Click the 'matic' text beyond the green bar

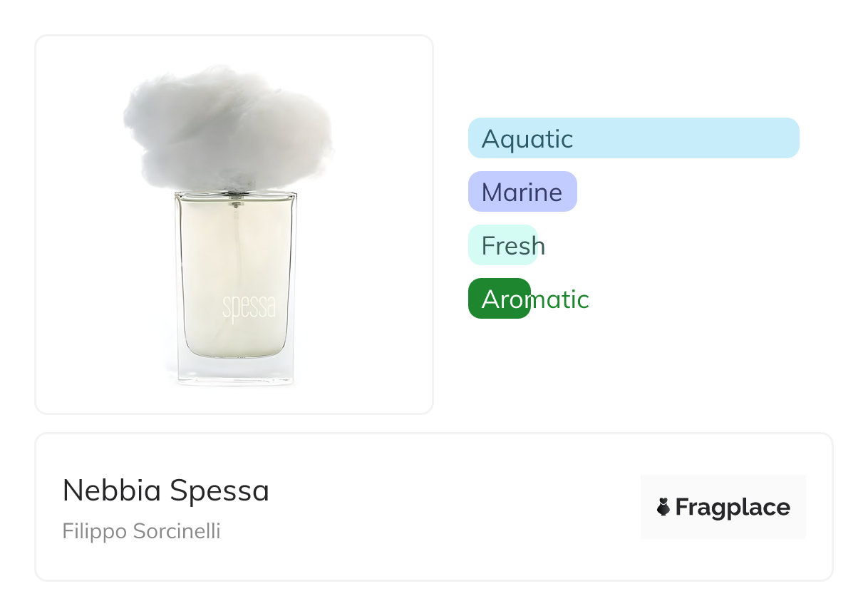[562, 299]
